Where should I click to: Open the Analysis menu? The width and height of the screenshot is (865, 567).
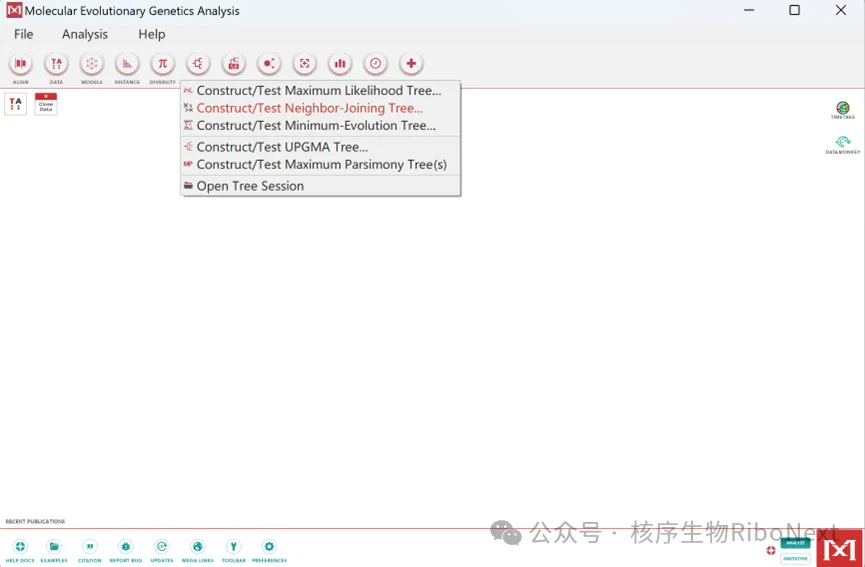pyautogui.click(x=85, y=34)
